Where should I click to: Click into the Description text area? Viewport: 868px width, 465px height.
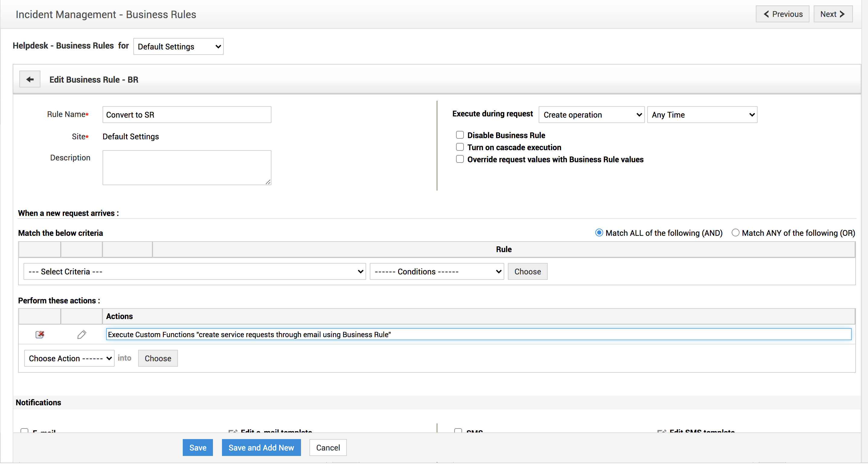(187, 168)
